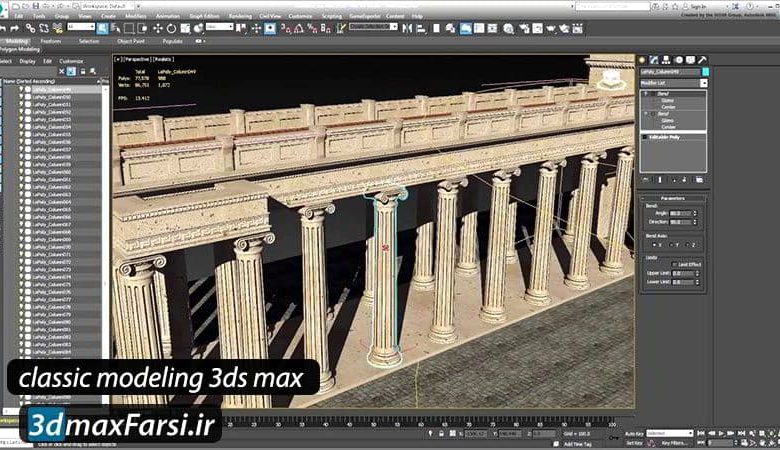Switch to the Utilities command panel
The image size is (780, 450).
pyautogui.click(x=702, y=60)
